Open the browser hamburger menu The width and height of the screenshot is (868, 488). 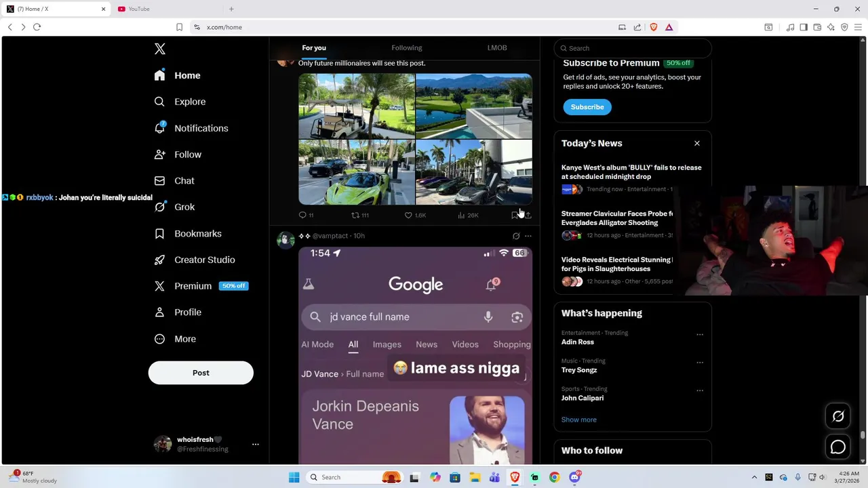pyautogui.click(x=858, y=27)
